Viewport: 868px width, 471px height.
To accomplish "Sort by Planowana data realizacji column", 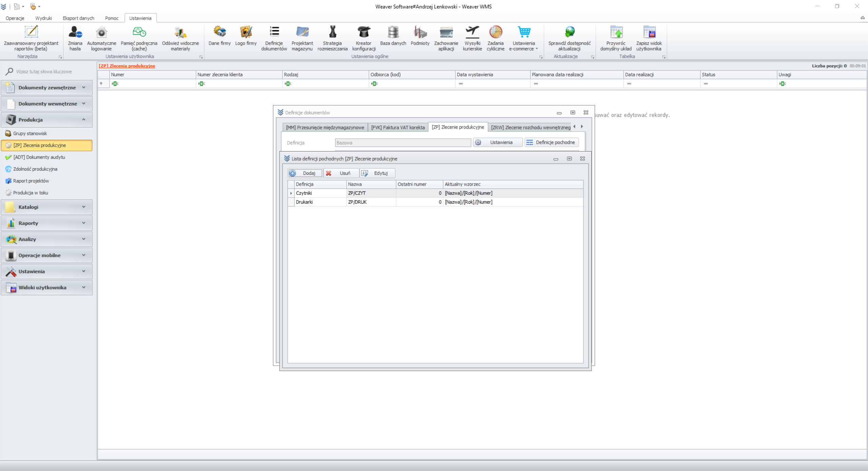I will (576, 75).
